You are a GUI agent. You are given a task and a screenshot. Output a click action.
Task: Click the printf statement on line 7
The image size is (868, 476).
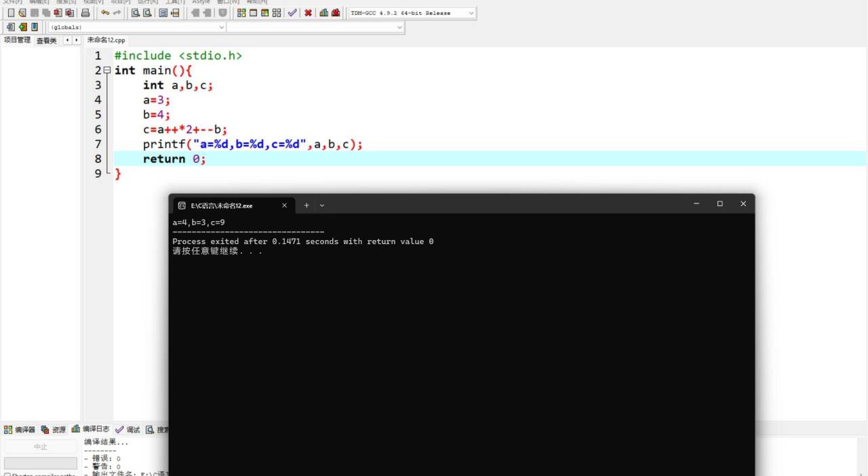pyautogui.click(x=253, y=144)
